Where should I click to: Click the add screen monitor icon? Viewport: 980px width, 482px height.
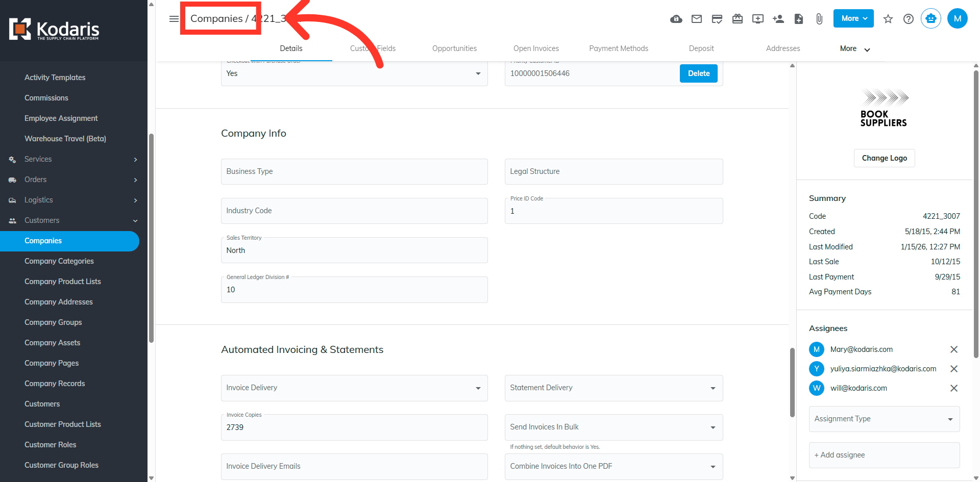[x=758, y=19]
